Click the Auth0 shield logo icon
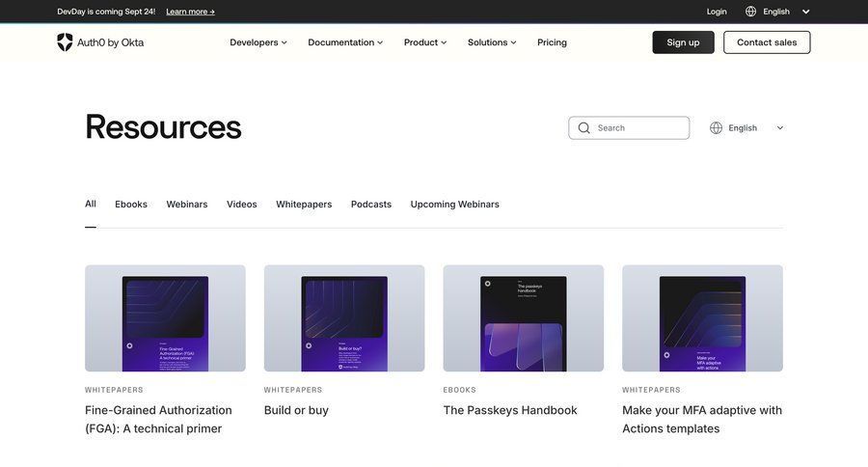 click(x=65, y=42)
